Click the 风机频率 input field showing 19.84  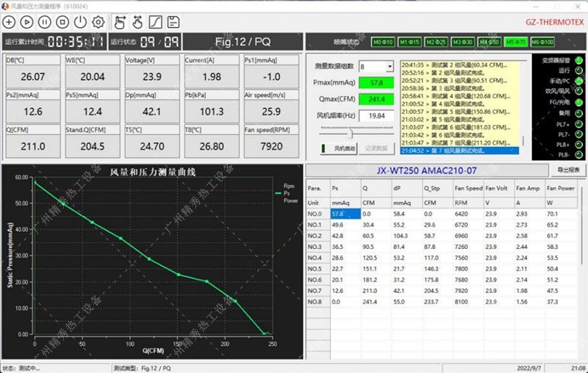click(376, 115)
